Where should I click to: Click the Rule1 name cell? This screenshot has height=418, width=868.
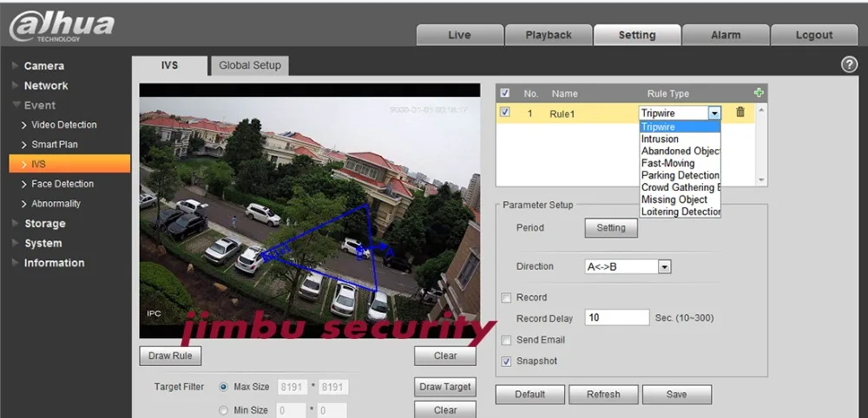[x=562, y=114]
